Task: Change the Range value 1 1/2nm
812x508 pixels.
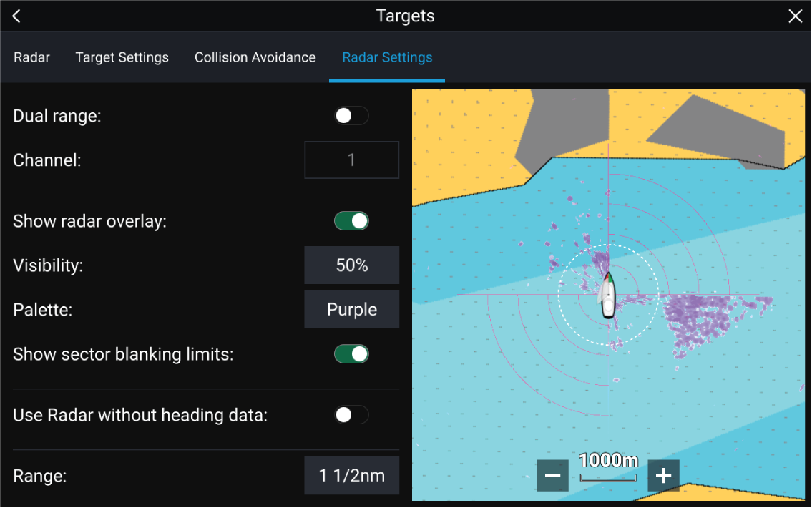Action: pyautogui.click(x=351, y=476)
